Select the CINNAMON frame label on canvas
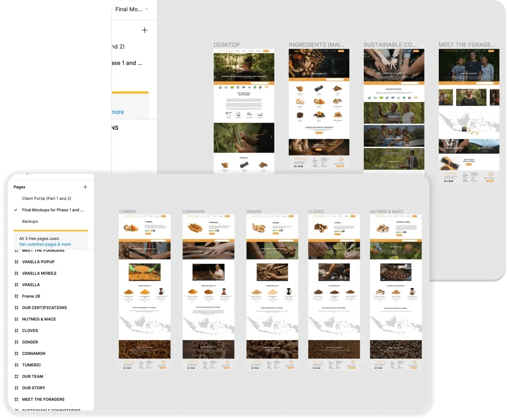The width and height of the screenshot is (507, 420). click(193, 211)
